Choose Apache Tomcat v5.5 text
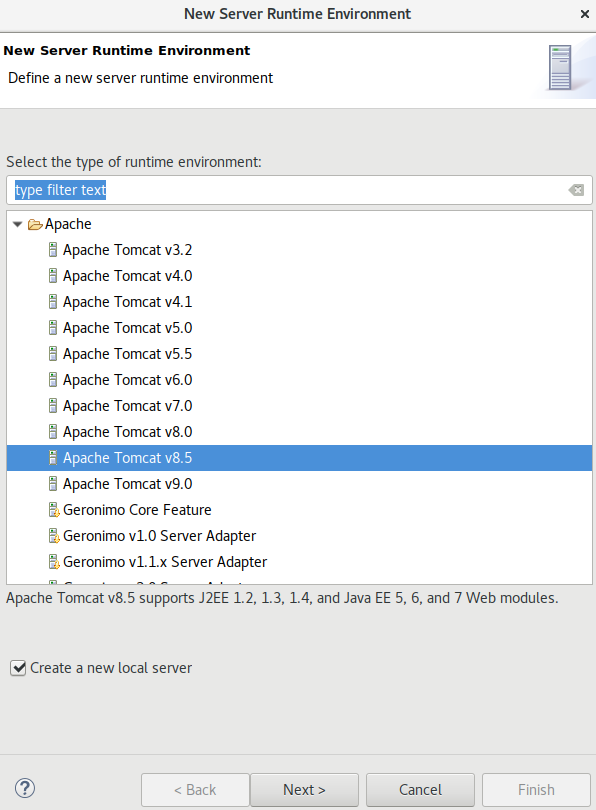596x810 pixels. [128, 354]
